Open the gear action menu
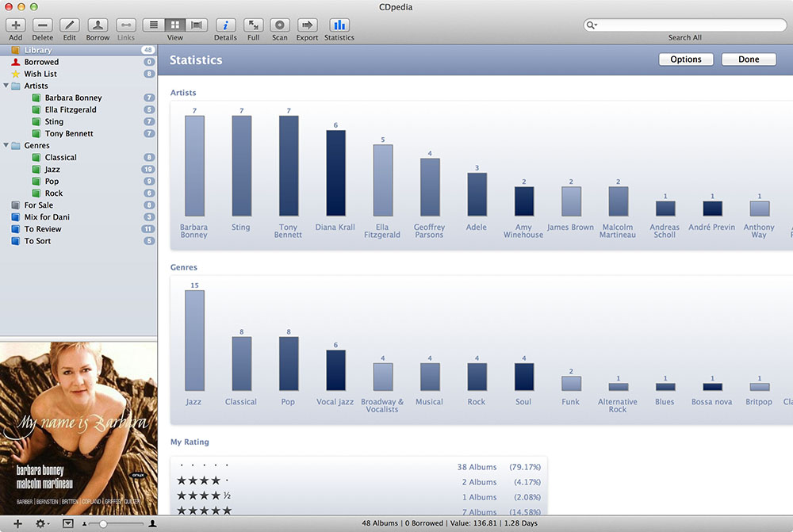This screenshot has width=793, height=532. pos(41,523)
